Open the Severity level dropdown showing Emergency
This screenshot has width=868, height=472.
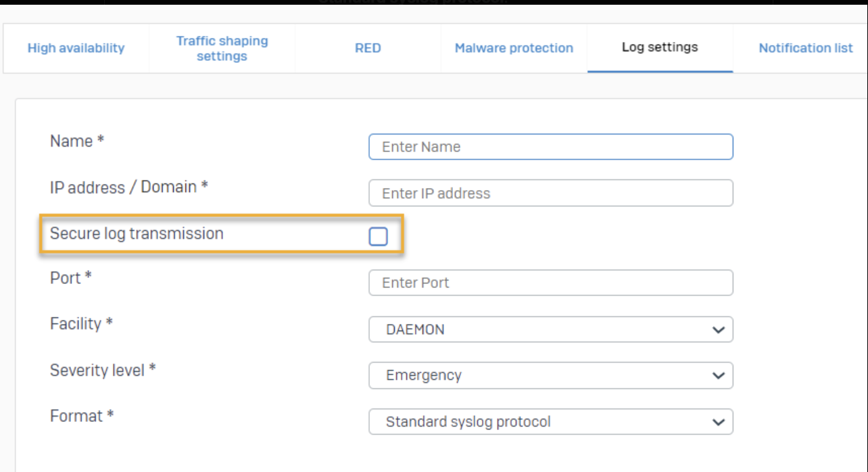[x=550, y=375]
